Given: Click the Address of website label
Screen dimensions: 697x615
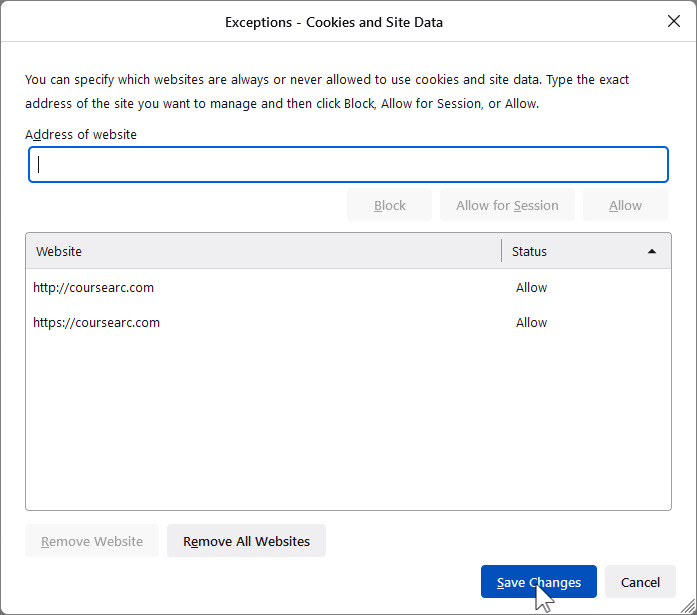Looking at the screenshot, I should click(x=81, y=134).
